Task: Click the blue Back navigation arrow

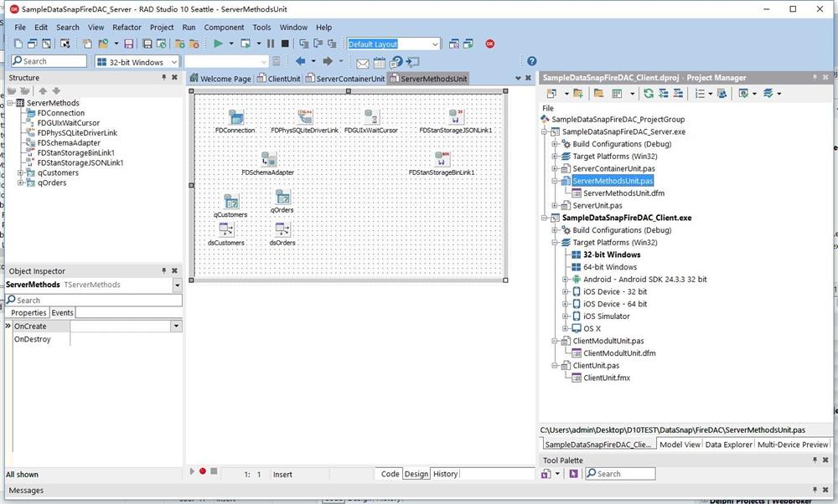Action: coord(300,61)
